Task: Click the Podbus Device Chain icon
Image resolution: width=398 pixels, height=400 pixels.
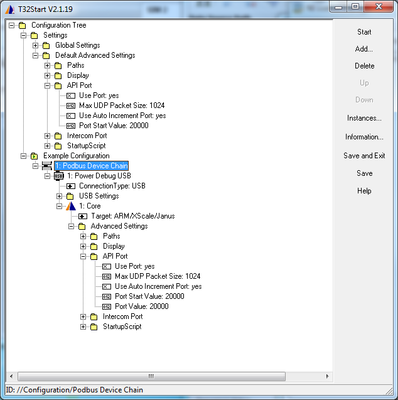Action: (x=47, y=166)
